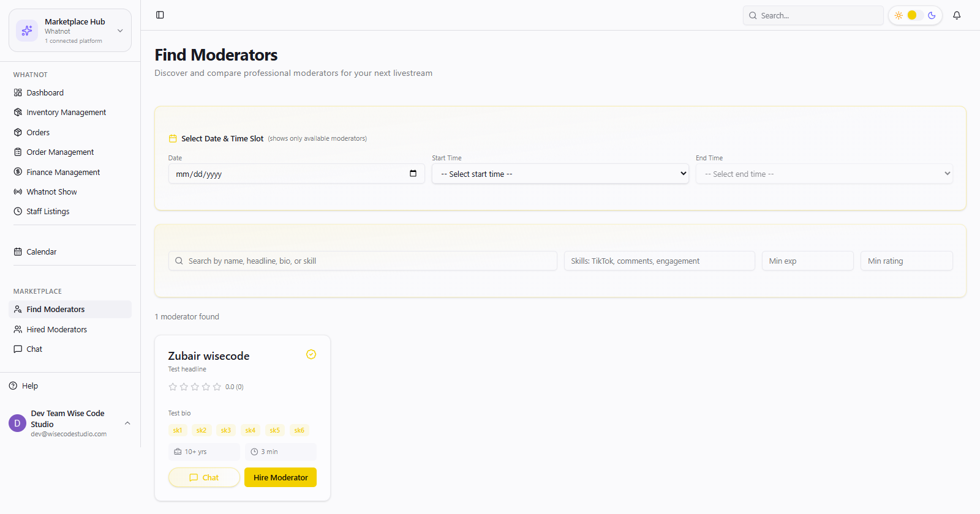
Task: Click the Hire Moderator button
Action: [281, 477]
